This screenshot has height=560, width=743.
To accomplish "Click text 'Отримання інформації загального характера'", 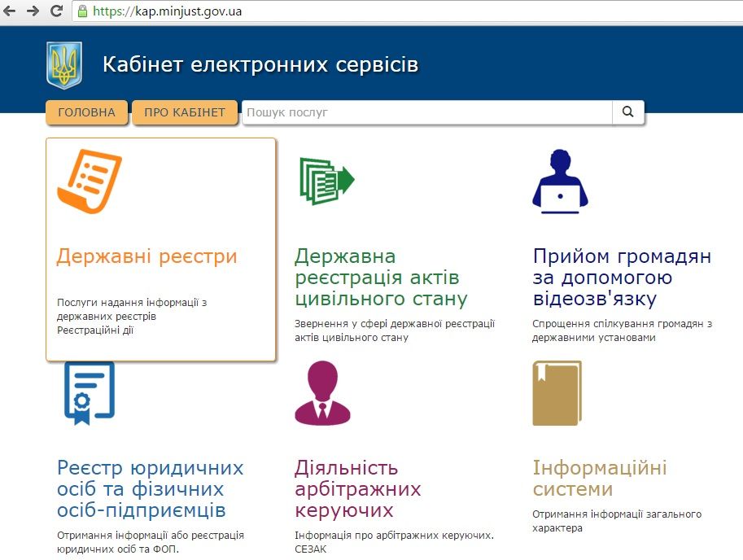I will 617,521.
